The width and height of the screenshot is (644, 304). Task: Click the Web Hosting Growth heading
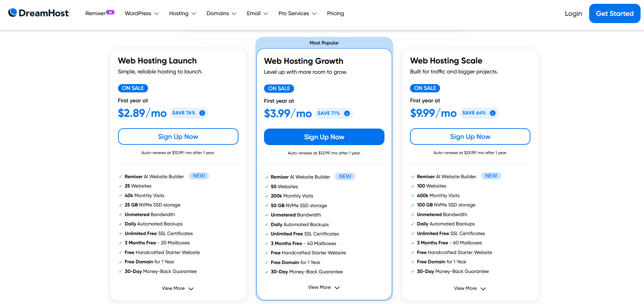click(303, 61)
